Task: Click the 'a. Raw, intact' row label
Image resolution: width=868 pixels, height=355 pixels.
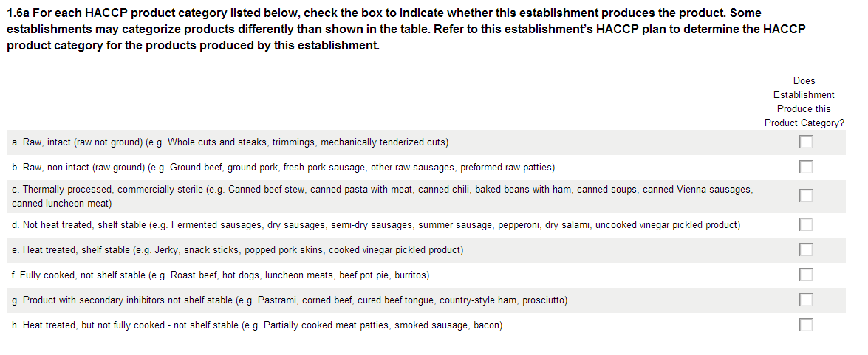Action: (x=230, y=142)
